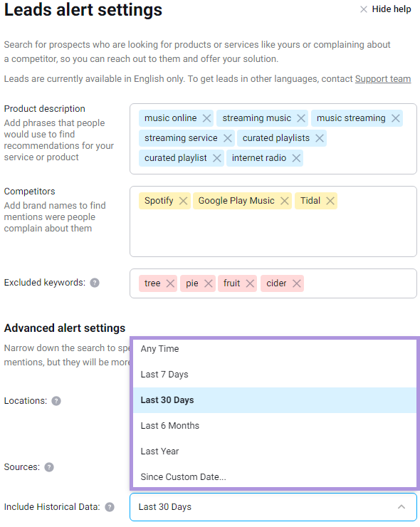Image resolution: width=420 pixels, height=527 pixels.
Task: Delete the 'internet radio' tag
Action: [x=296, y=158]
